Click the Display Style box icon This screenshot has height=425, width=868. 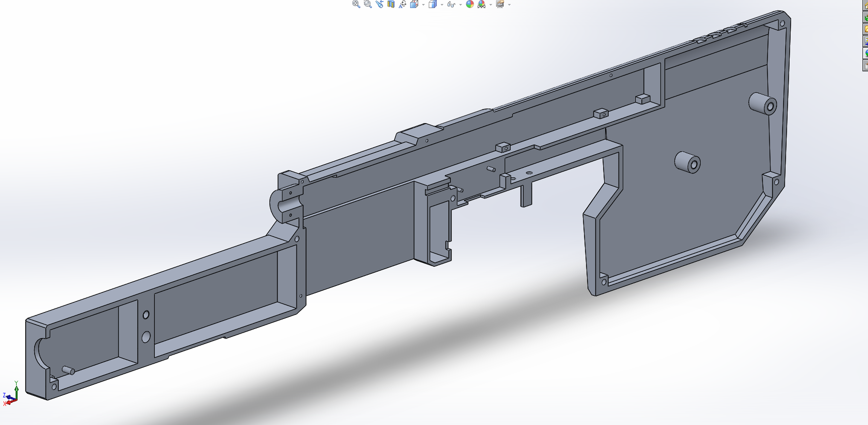[x=433, y=4]
